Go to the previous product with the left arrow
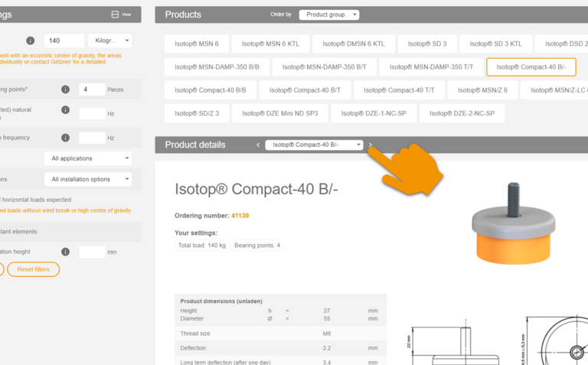The image size is (588, 365). coord(258,145)
